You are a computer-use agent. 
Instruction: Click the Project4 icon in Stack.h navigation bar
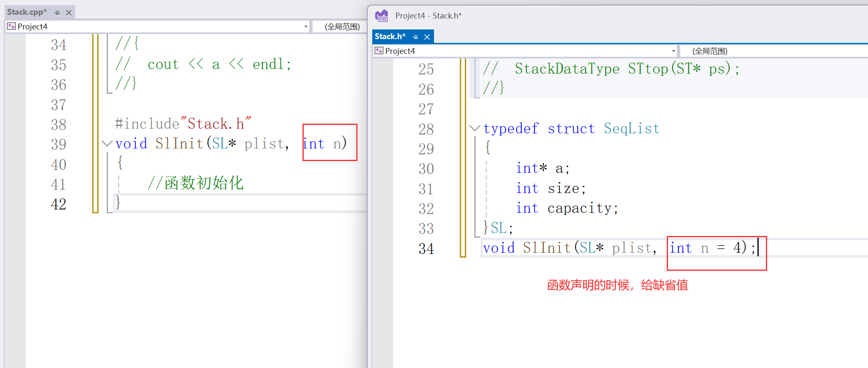(379, 50)
